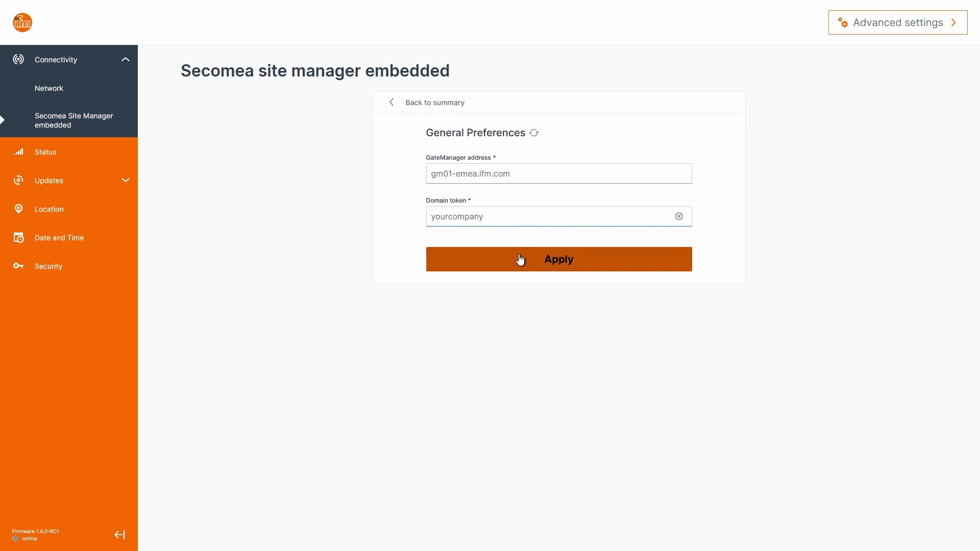Viewport: 980px width, 551px height.
Task: Refresh General Preferences with reload icon
Action: (534, 133)
